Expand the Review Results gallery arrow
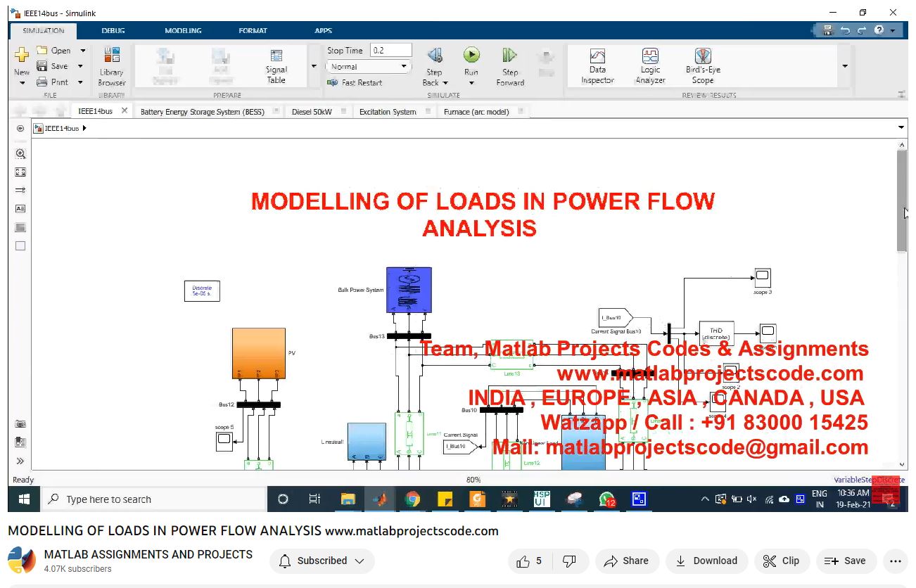 coord(844,66)
